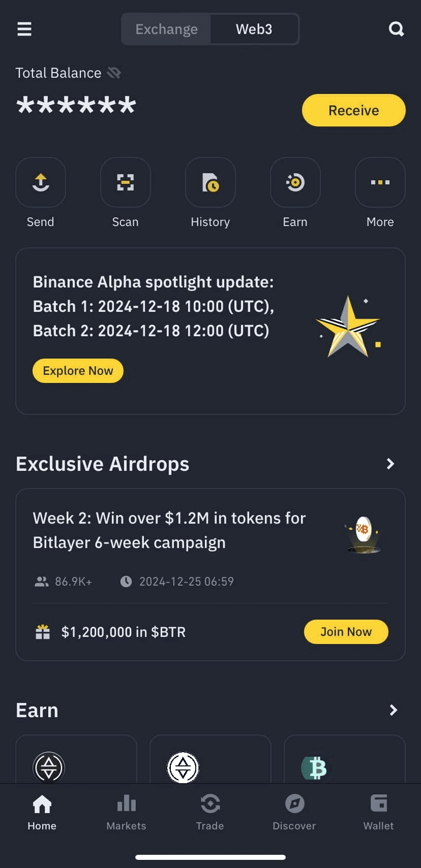Launch the QR Scan icon

[126, 182]
